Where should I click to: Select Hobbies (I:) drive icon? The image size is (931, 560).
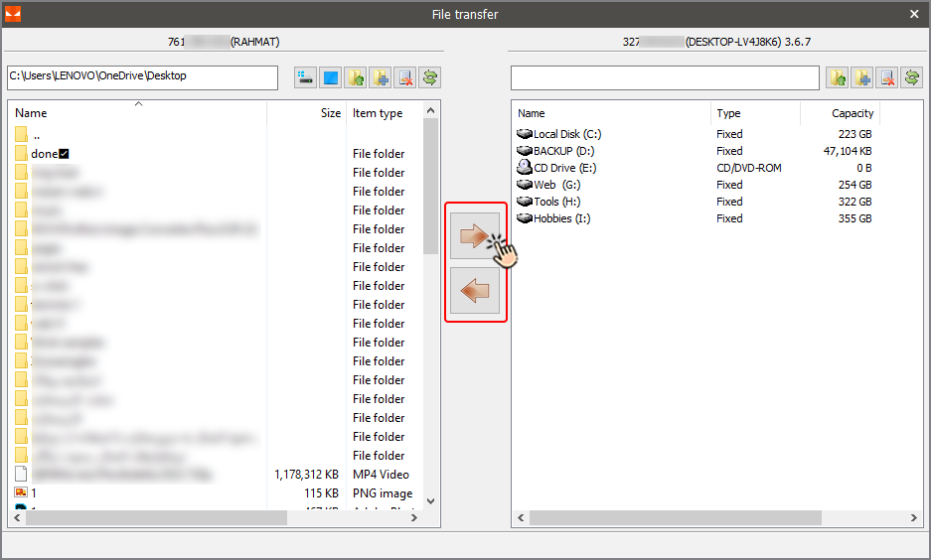(525, 218)
